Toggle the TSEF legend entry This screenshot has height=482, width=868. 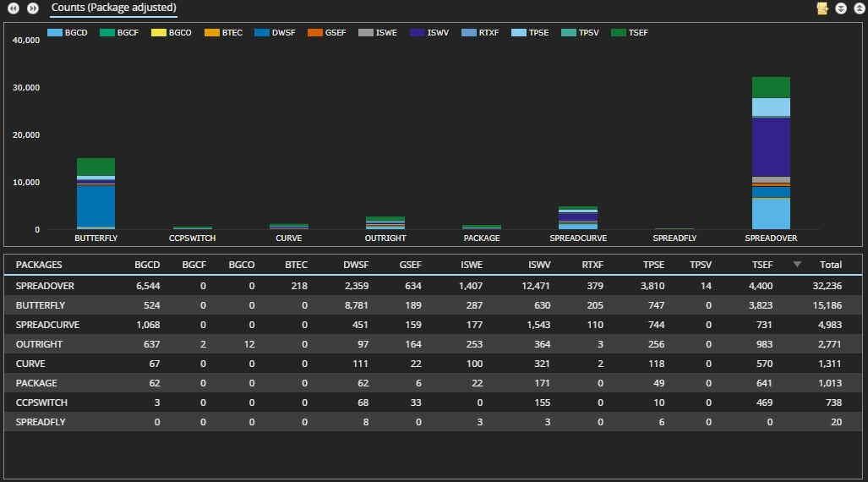click(629, 33)
